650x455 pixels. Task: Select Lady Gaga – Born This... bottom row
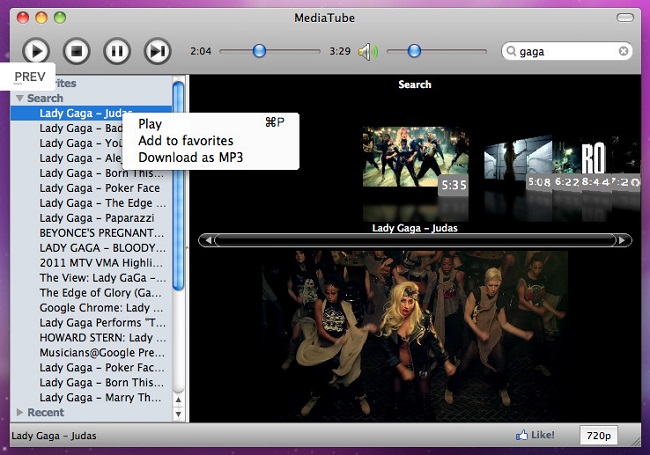tap(91, 382)
